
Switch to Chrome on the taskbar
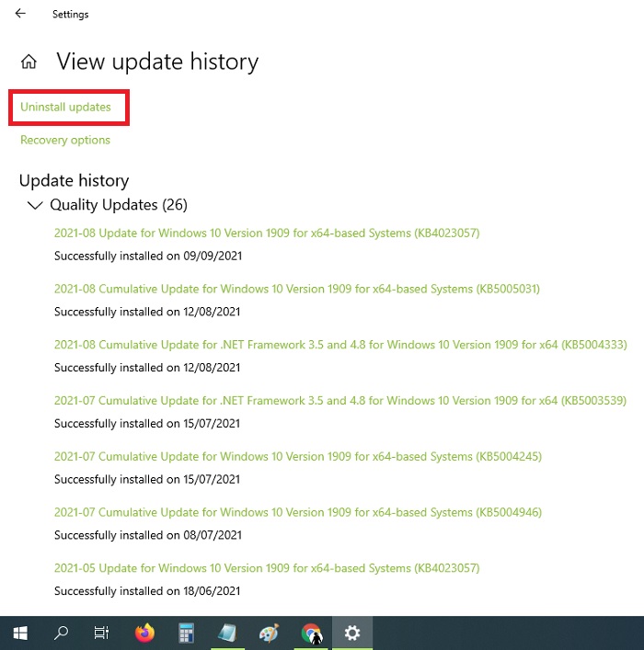311,633
